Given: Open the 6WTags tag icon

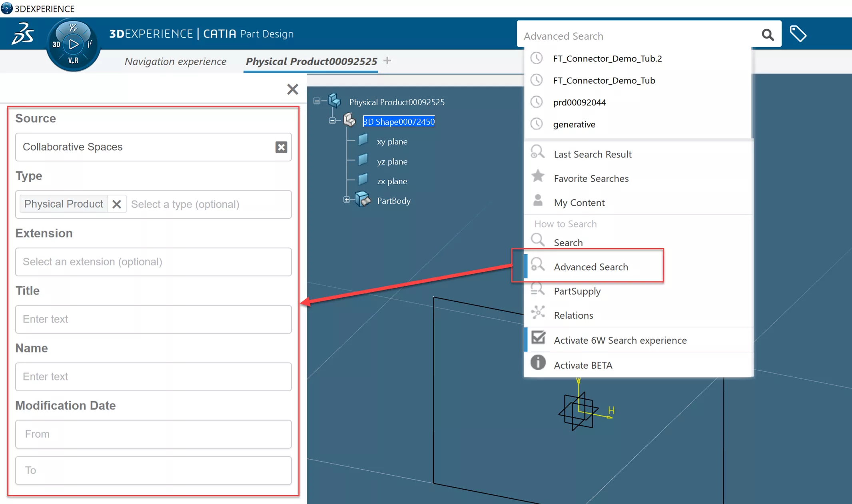Looking at the screenshot, I should click(x=798, y=34).
